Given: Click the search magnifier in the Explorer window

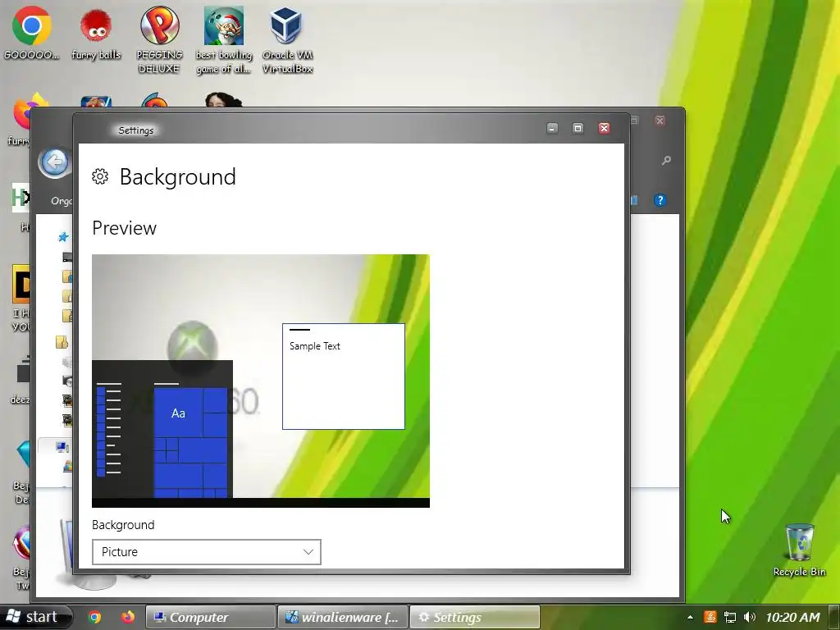Looking at the screenshot, I should click(666, 160).
